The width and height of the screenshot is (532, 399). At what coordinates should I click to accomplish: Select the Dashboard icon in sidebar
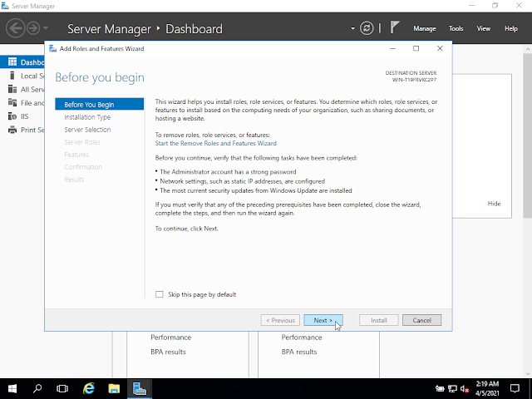[12, 62]
